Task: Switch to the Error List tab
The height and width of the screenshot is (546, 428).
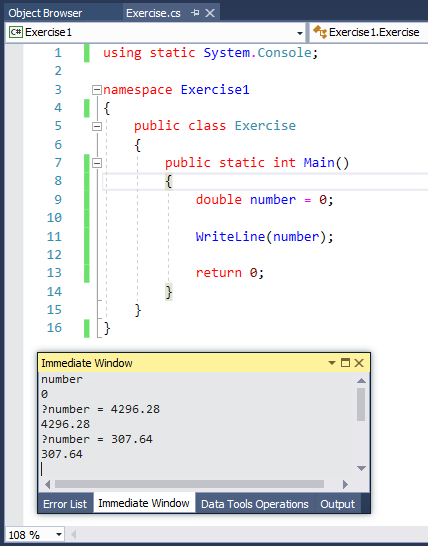Action: point(65,504)
